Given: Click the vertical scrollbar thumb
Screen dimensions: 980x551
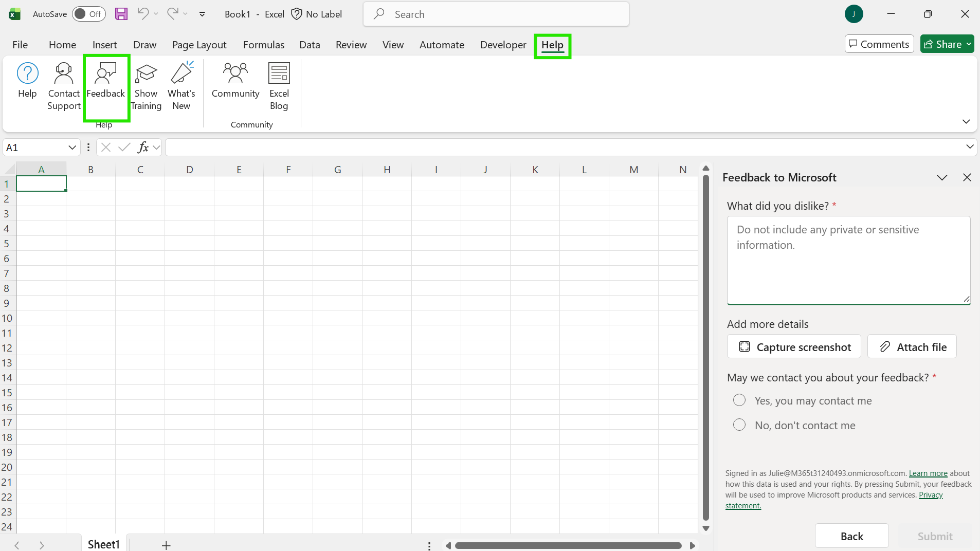Looking at the screenshot, I should (x=706, y=348).
